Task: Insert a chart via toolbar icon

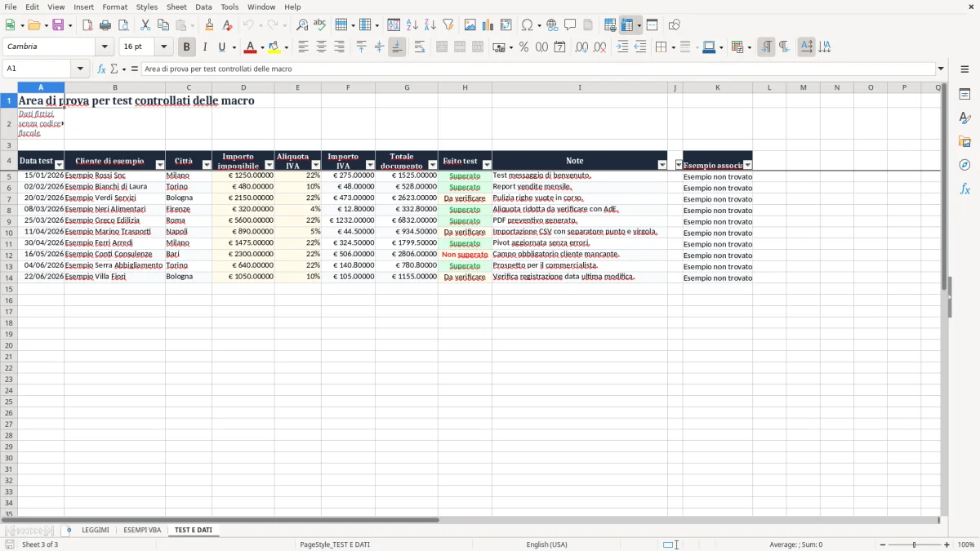Action: tap(488, 25)
